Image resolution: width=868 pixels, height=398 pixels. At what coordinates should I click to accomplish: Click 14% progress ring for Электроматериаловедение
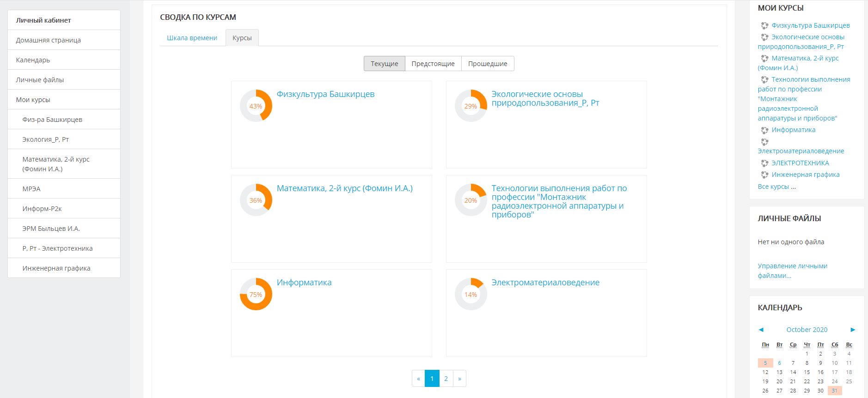click(471, 294)
